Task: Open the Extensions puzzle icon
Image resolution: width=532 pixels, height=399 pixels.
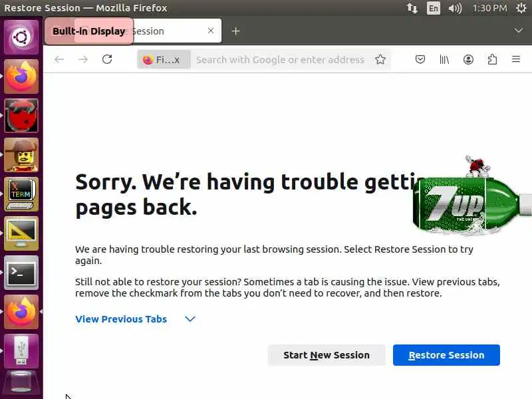Action: point(492,60)
